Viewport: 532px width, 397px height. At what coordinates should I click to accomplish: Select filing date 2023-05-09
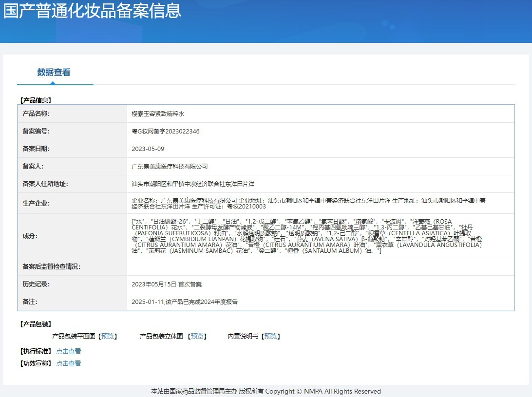point(148,149)
